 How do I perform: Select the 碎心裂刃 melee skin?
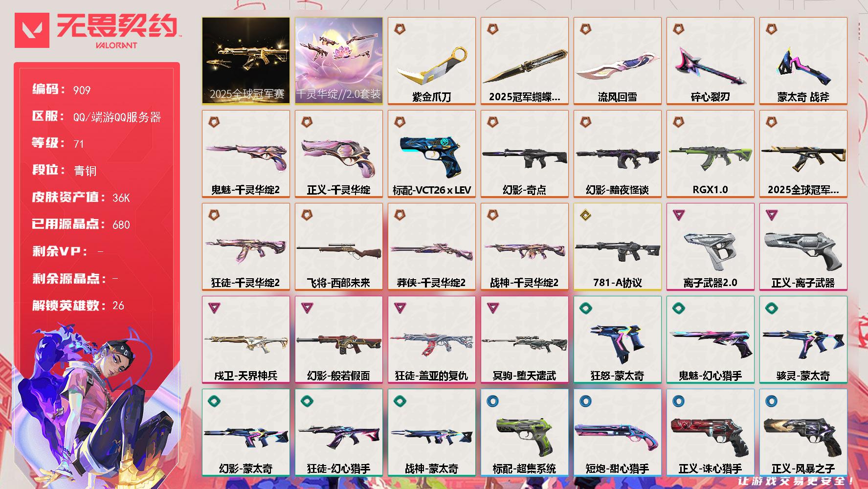tap(711, 61)
